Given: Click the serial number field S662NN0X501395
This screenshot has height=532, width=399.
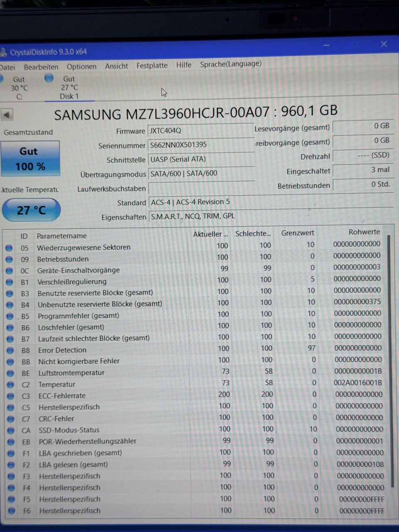Looking at the screenshot, I should click(x=201, y=145).
